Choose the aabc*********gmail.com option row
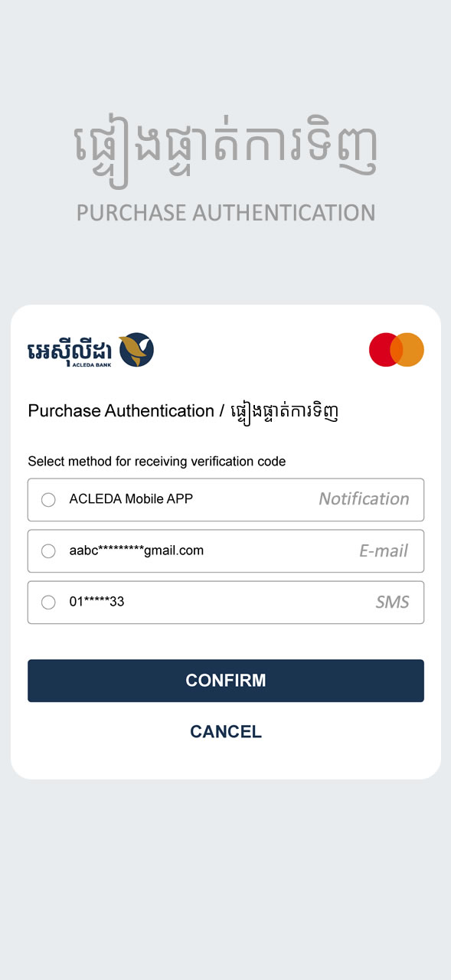This screenshot has width=451, height=980. [226, 551]
